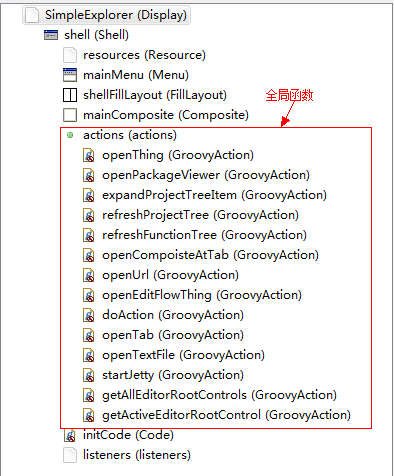Select shellFillLayout (FillLayout) item

pyautogui.click(x=155, y=95)
